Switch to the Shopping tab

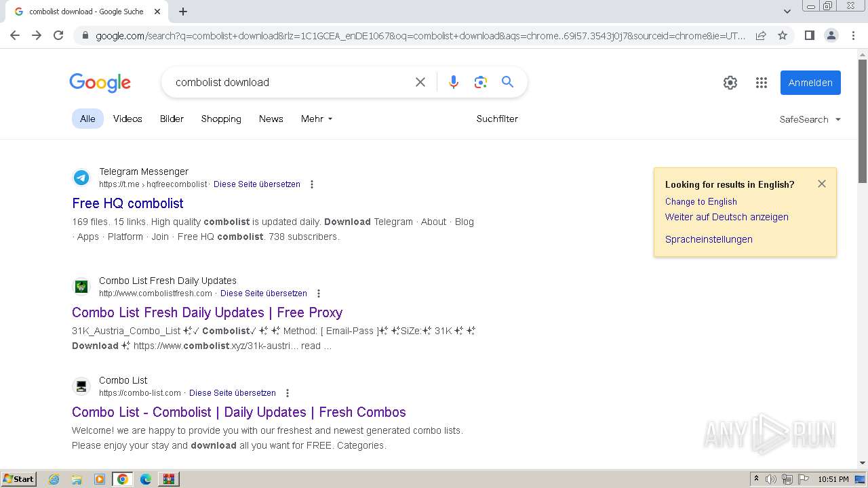[221, 119]
